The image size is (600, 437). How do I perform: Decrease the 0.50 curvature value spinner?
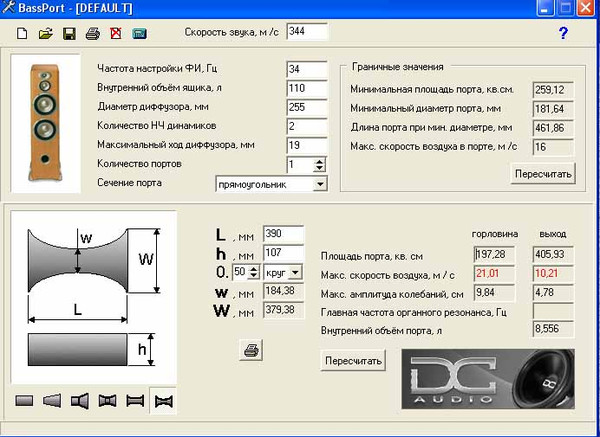point(253,276)
